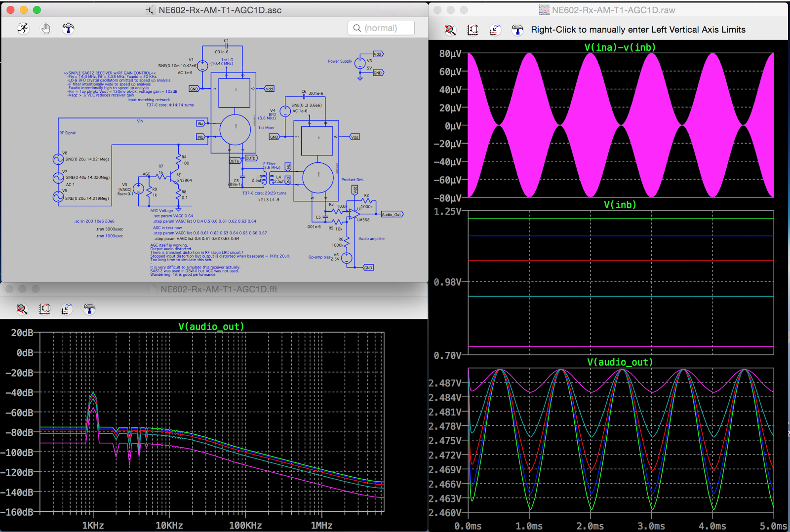Select the V(inb) trace label
The image size is (790, 532).
[620, 205]
